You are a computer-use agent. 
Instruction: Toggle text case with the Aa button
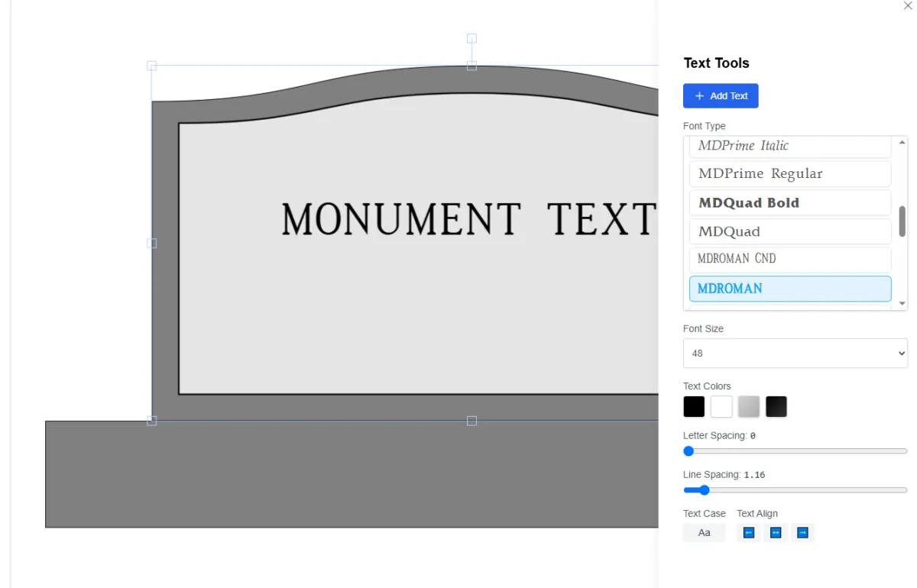coord(705,532)
